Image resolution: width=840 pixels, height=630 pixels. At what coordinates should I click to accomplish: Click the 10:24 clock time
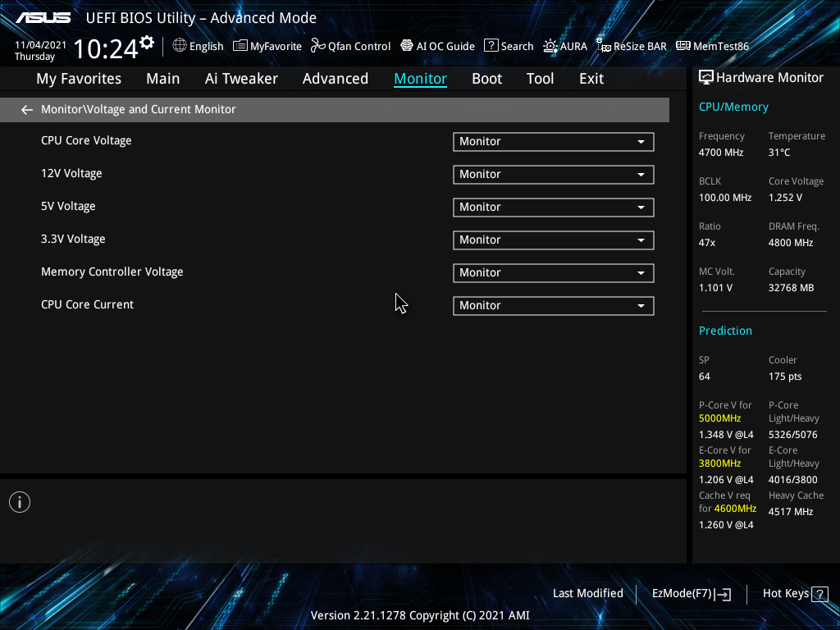(106, 48)
